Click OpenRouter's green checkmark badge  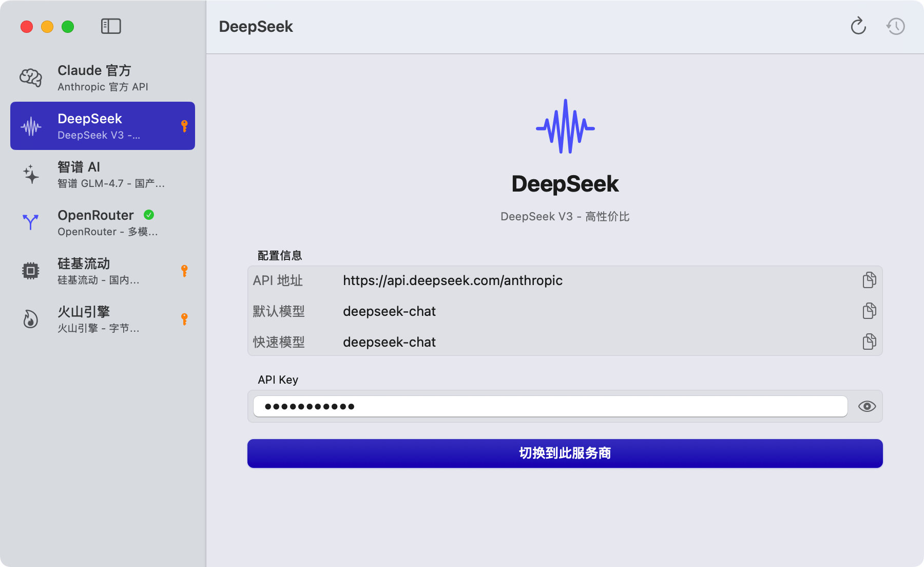pos(149,215)
